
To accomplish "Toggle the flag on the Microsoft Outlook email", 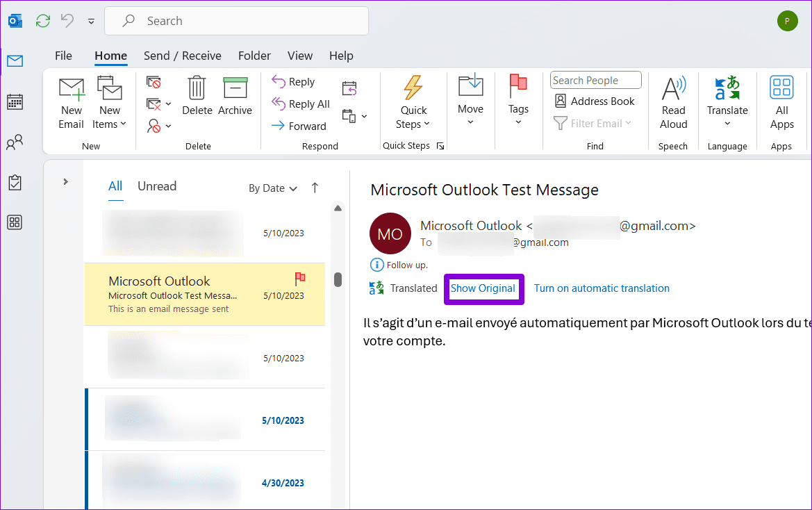I will coord(299,278).
